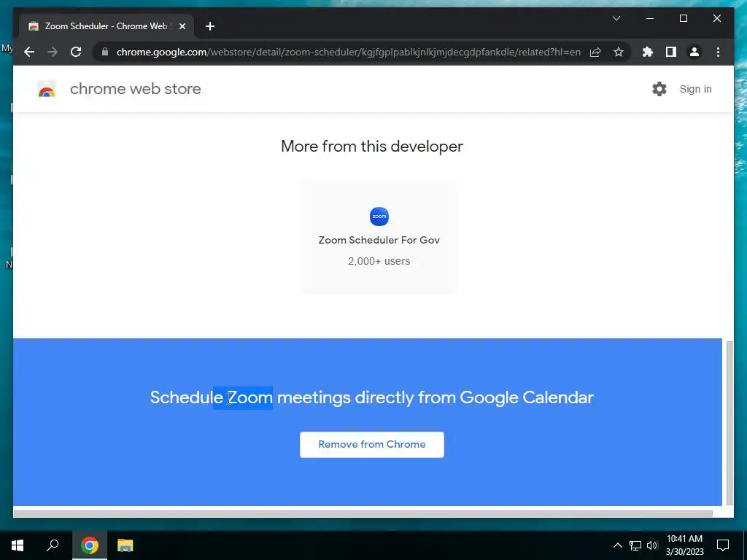This screenshot has height=560, width=747.
Task: Share this page from address bar
Action: [x=595, y=52]
